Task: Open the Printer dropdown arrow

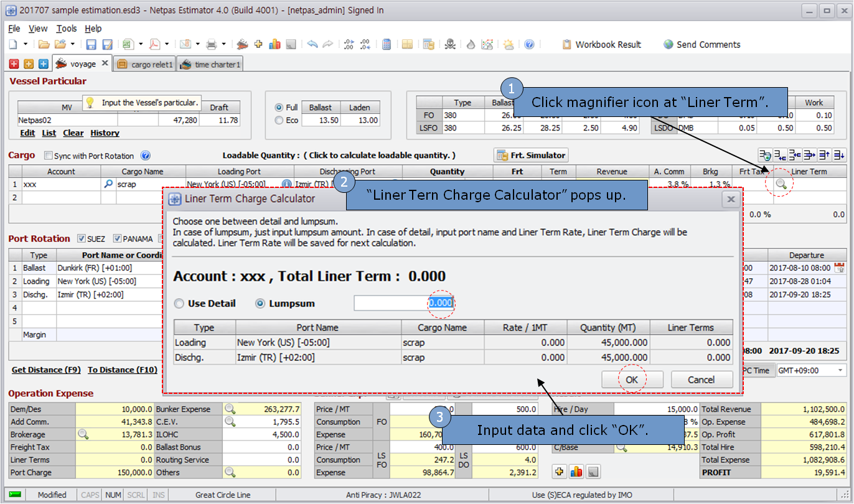Action: tap(224, 44)
